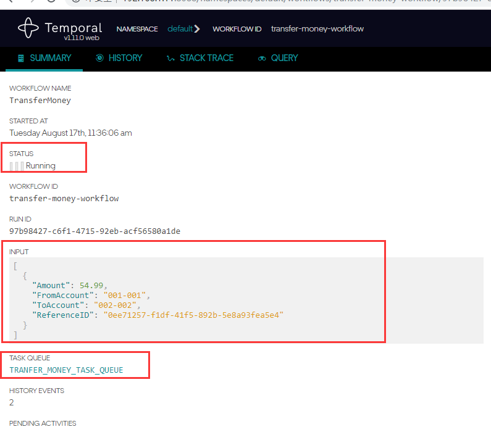This screenshot has height=448, width=491.
Task: Open the default namespace link
Action: pyautogui.click(x=180, y=29)
